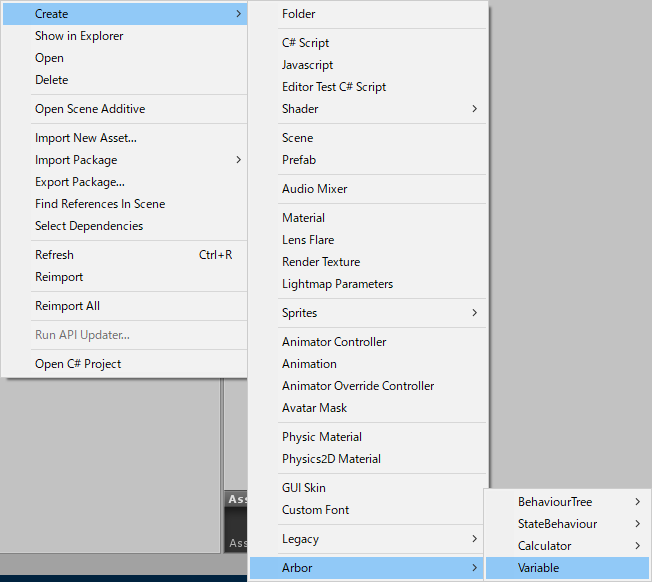Create a new Audio Mixer
652x582 pixels.
[314, 189]
